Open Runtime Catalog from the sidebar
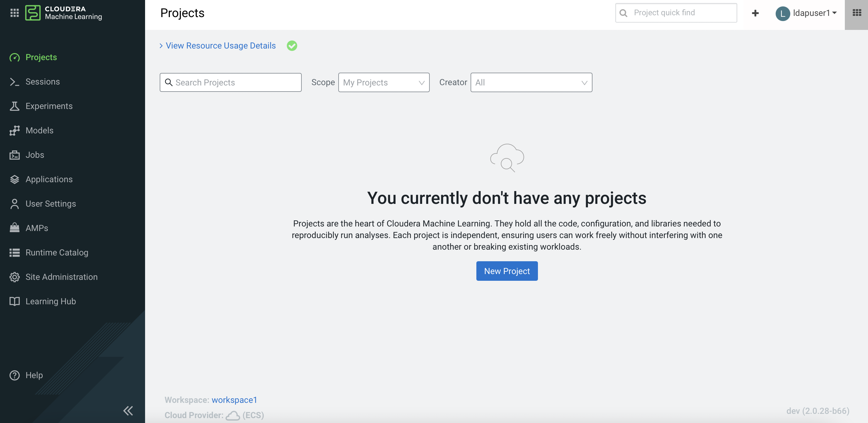868x423 pixels. coord(57,252)
